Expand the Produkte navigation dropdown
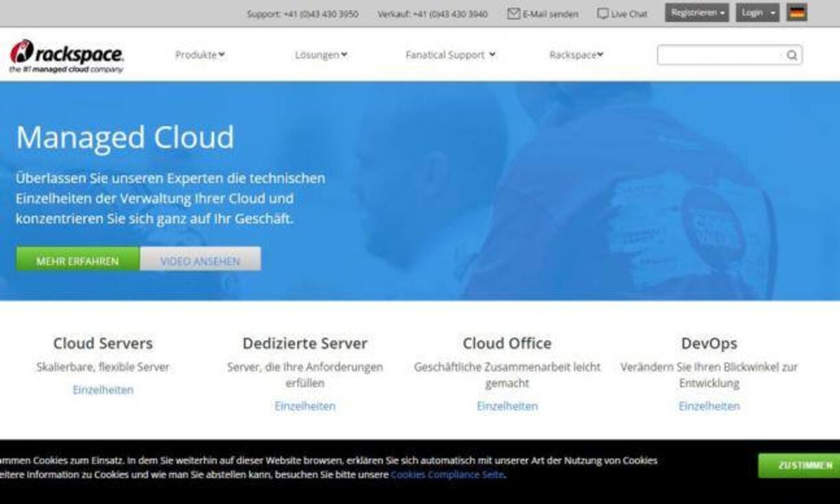 [200, 54]
